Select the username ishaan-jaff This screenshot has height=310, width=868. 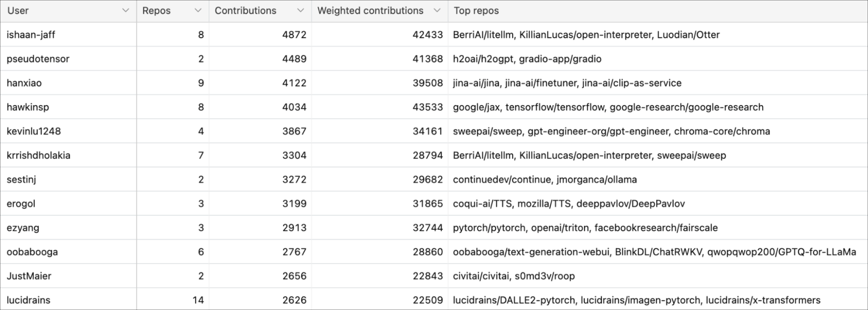(31, 34)
